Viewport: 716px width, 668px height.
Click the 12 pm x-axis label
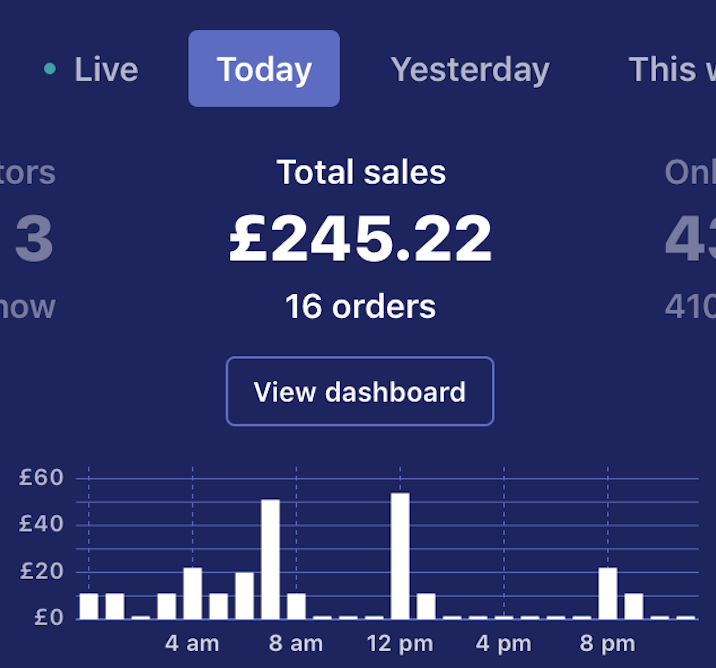pos(400,643)
